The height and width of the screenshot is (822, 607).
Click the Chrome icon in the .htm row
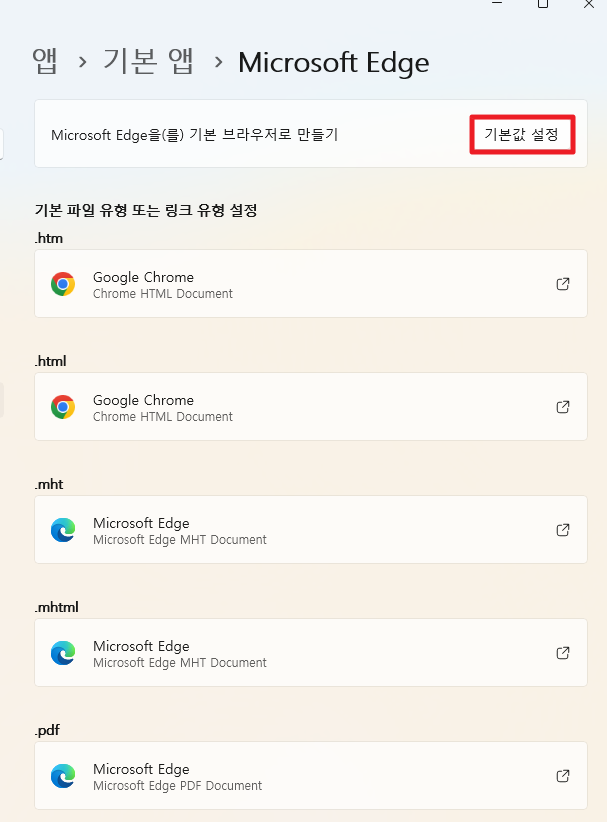(63, 284)
